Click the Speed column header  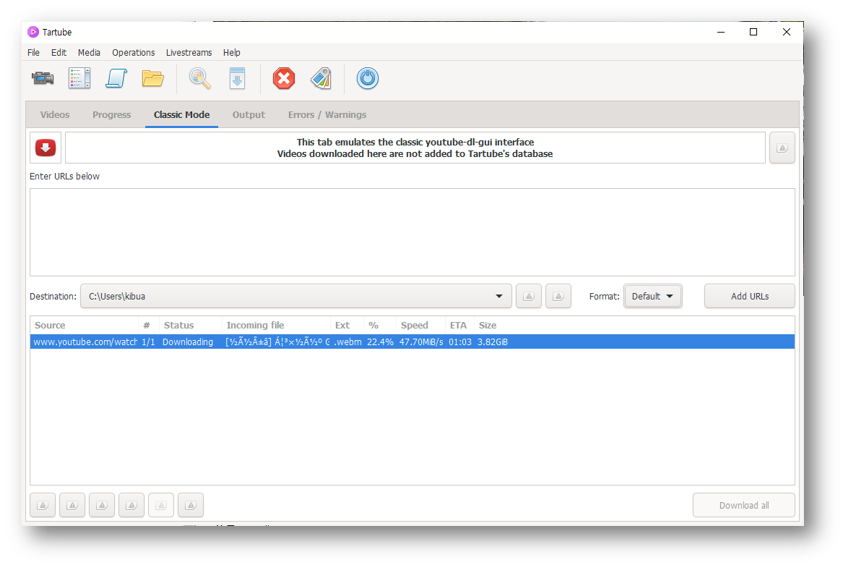(x=421, y=326)
